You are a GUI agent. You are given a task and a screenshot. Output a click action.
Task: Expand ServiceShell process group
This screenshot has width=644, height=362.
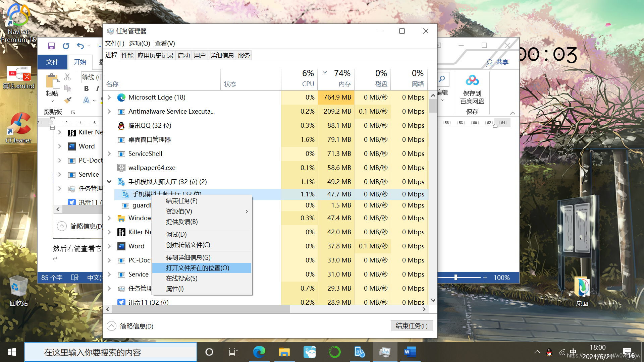pos(109,154)
